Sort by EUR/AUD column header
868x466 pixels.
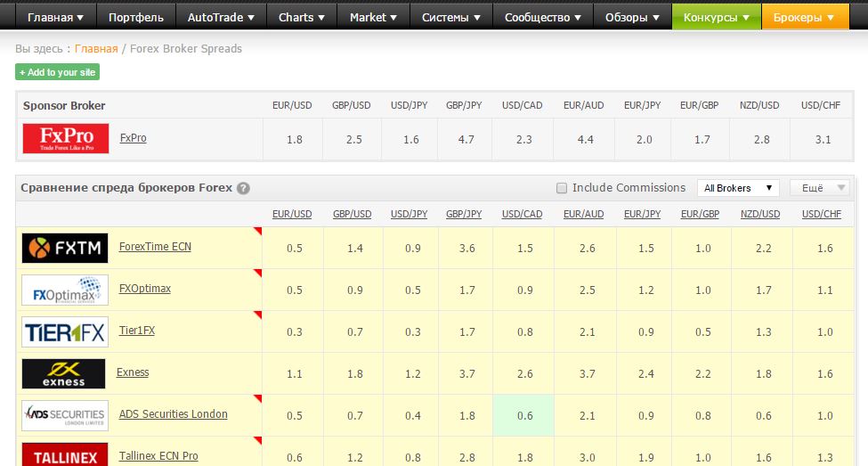click(583, 215)
